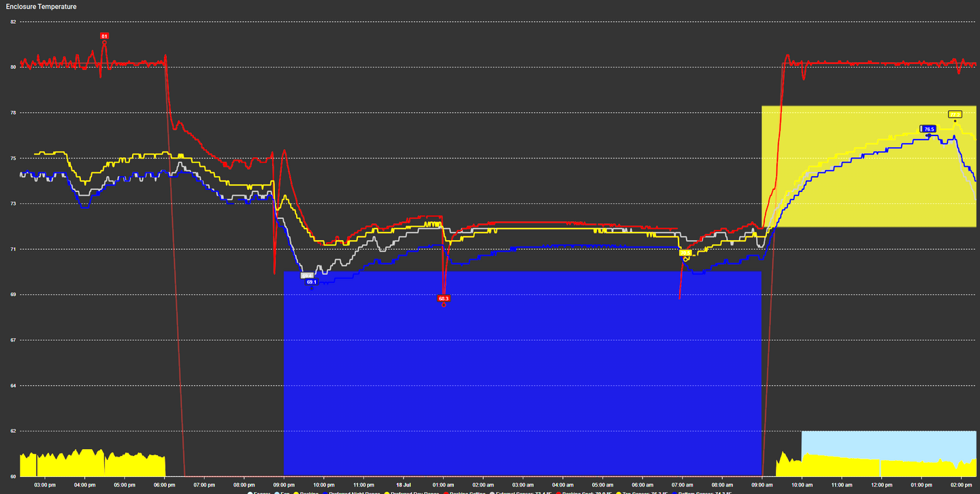Click the 09:00 pm time axis label
Screen dimensions: 980x494
point(284,485)
